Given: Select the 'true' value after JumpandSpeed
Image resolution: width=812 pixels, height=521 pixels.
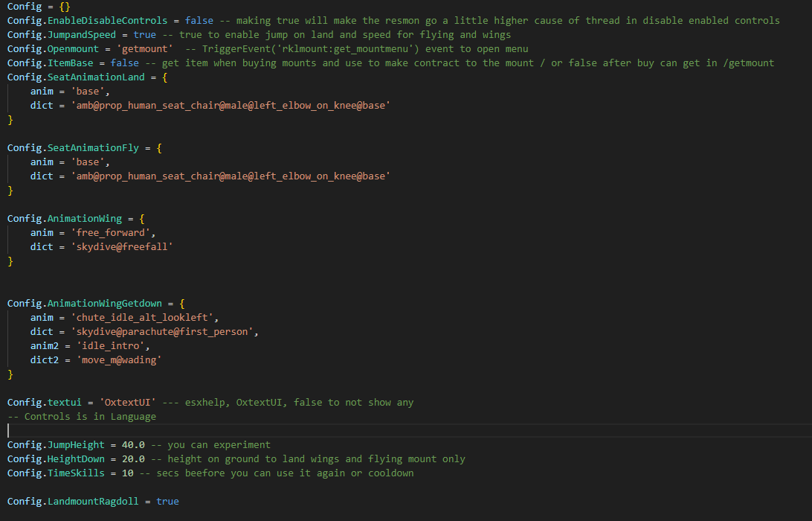Looking at the screenshot, I should coord(144,34).
